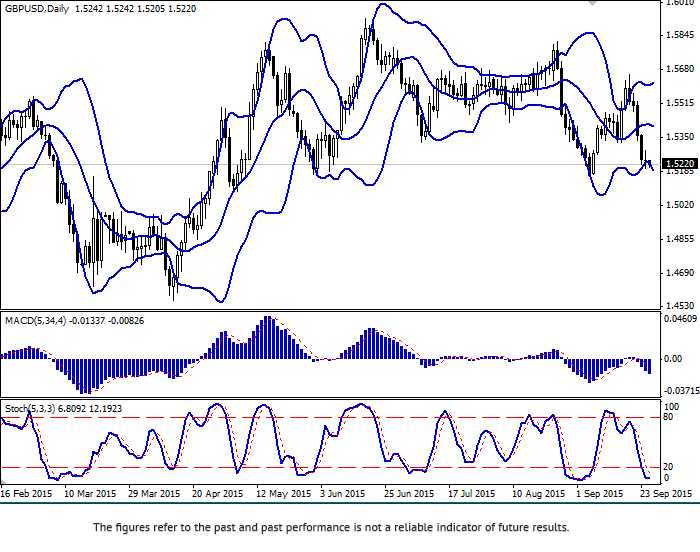Click the 1.4855 price axis value
Image resolution: width=700 pixels, height=552 pixels.
tap(680, 239)
